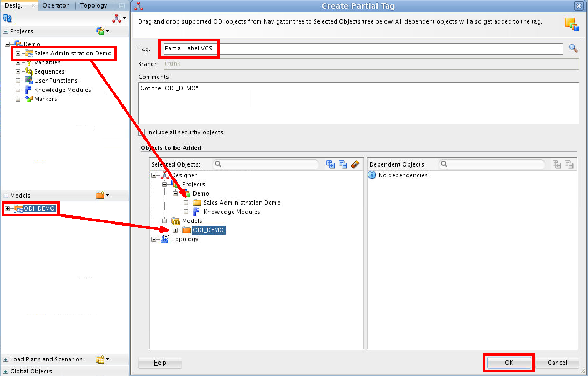Click the expand all icon in Selected Objects
This screenshot has width=588, height=376.
[330, 164]
